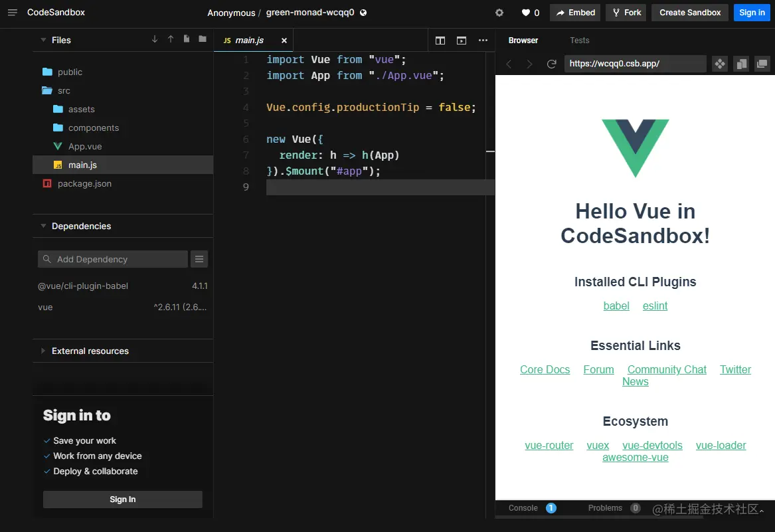775x532 pixels.
Task: Collapse the Files section
Action: pos(43,40)
